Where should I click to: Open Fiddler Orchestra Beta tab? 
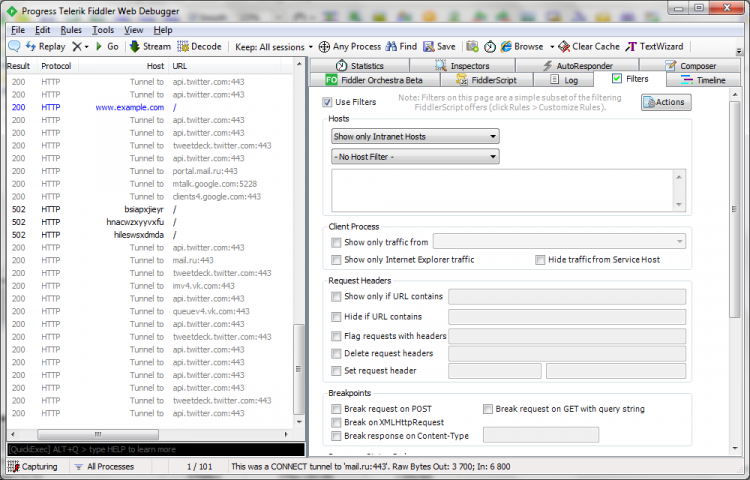(375, 80)
